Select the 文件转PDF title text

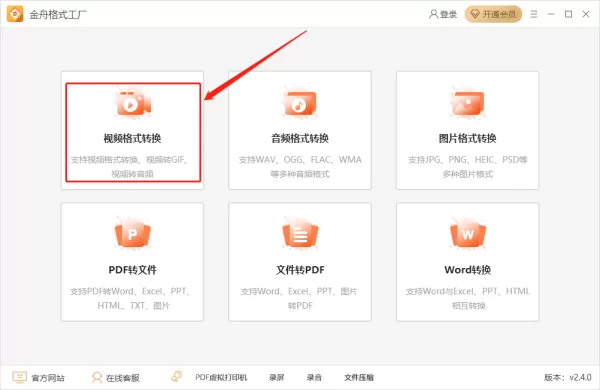pos(300,270)
